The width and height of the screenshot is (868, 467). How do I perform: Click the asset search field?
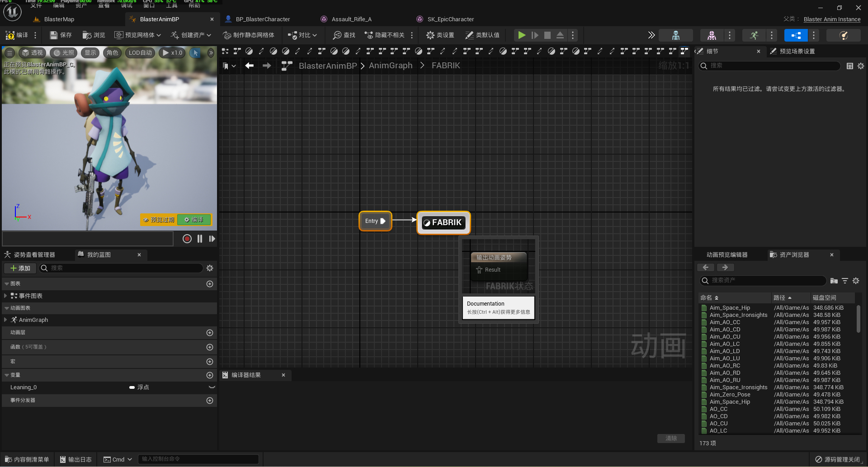[763, 281]
